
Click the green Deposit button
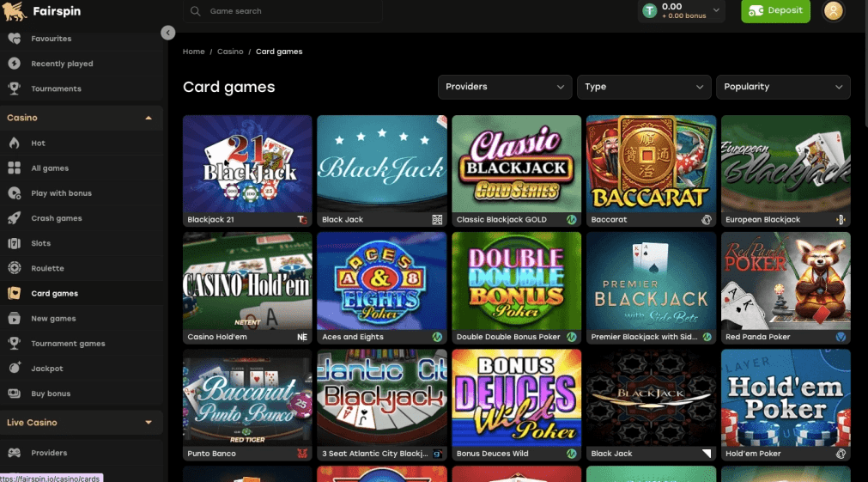coord(775,11)
